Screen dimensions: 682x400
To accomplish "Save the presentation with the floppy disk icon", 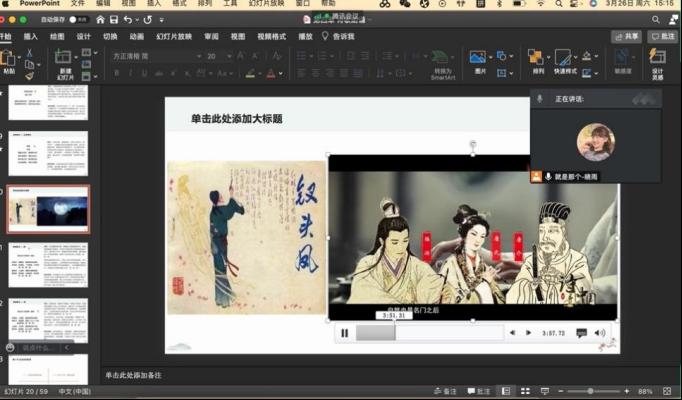I will (x=114, y=20).
